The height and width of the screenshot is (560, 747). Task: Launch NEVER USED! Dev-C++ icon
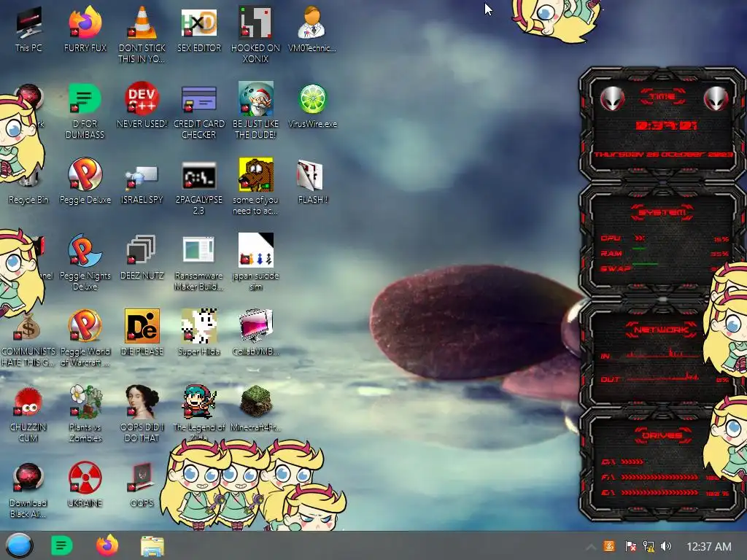(x=142, y=105)
